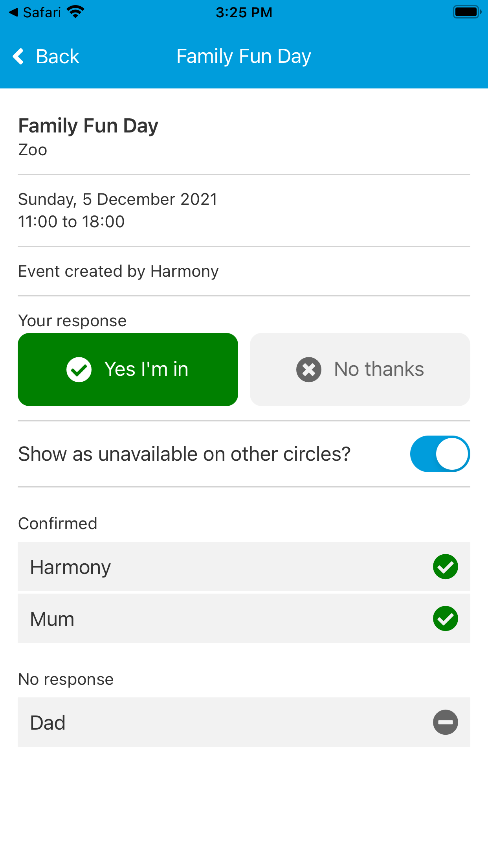Viewport: 488px width, 868px height.
Task: Tap the Back label in header
Action: click(x=57, y=57)
